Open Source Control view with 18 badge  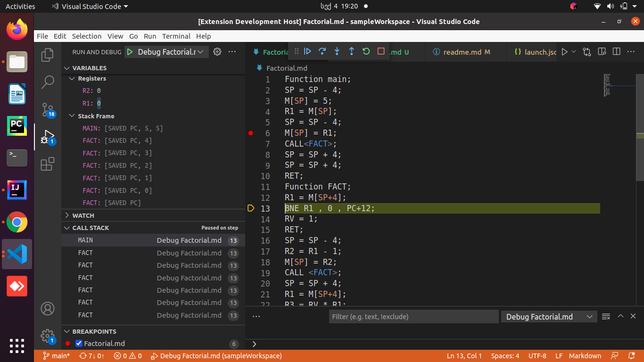coord(48,110)
